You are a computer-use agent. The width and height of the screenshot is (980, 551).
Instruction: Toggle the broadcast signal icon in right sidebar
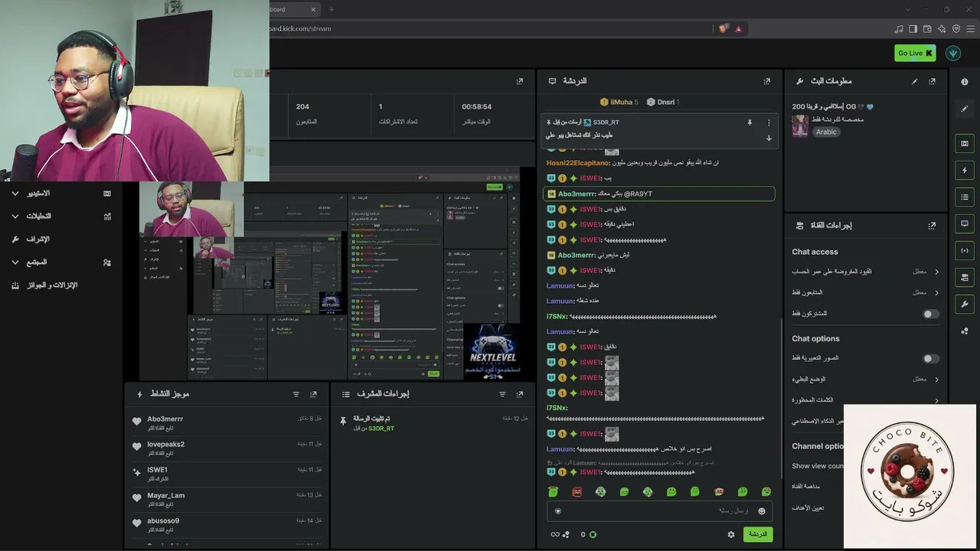pos(965,250)
